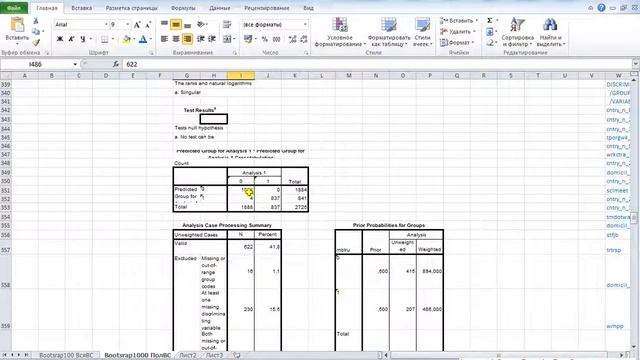Click the Excel Help question mark icon
Screen dimensions: 640x360
click(x=601, y=8)
